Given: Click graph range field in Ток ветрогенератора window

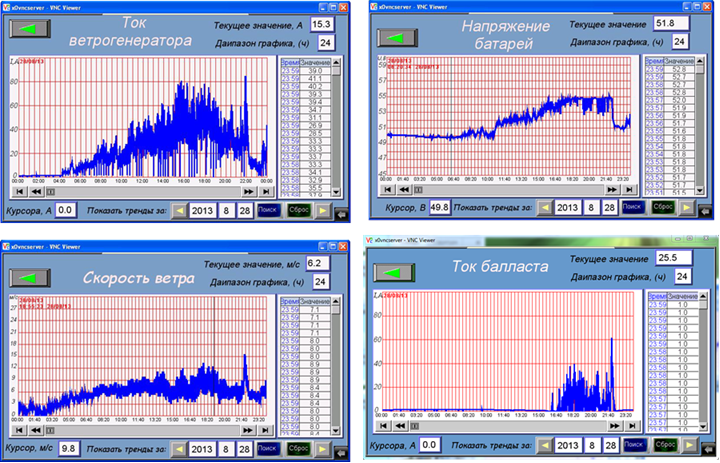Looking at the screenshot, I should [x=326, y=43].
